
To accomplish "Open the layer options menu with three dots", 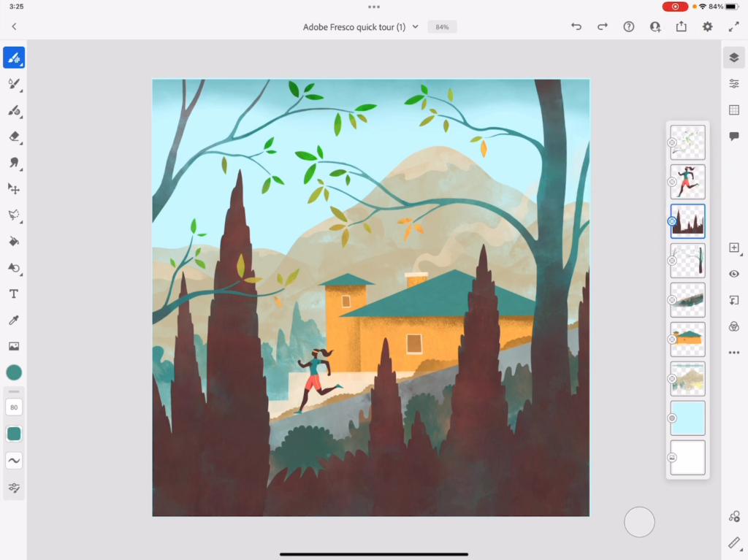I will pos(733,353).
